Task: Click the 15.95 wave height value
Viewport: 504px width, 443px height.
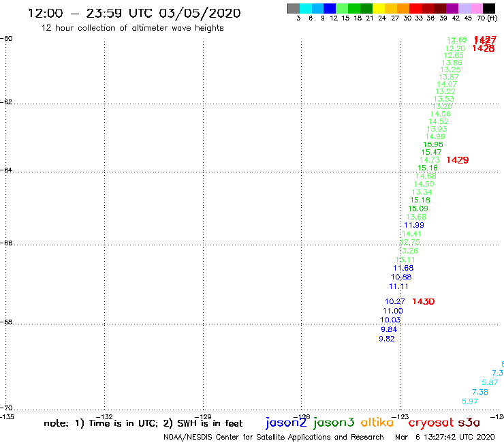Action: click(433, 144)
